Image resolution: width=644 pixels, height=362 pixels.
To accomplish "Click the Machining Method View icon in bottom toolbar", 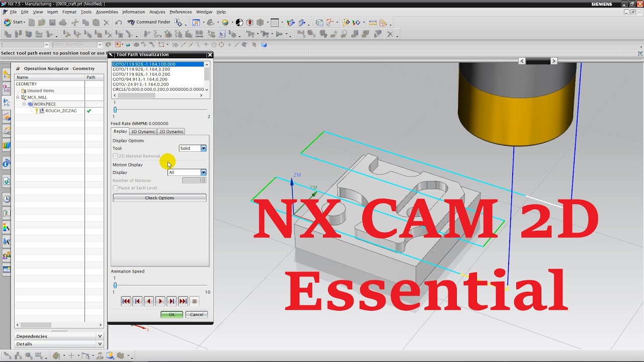I will [38, 355].
